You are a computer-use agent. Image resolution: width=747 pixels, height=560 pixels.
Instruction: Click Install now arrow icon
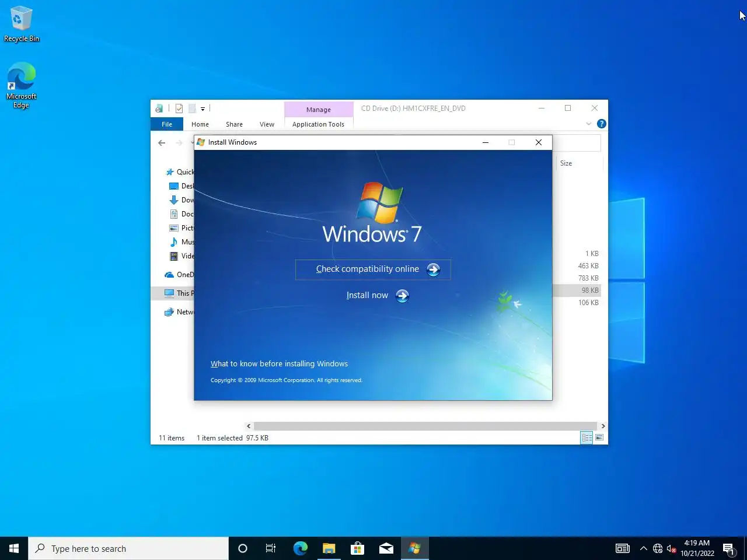pyautogui.click(x=402, y=296)
